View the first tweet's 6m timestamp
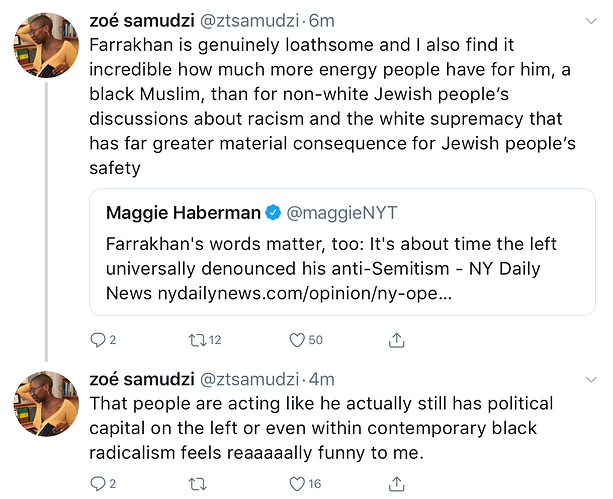Screen dimensions: 613x499 [321, 21]
